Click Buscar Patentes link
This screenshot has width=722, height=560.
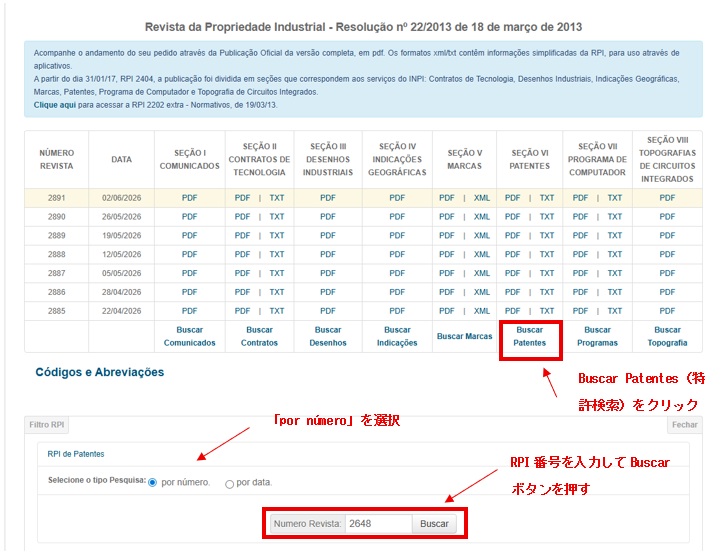tap(530, 336)
